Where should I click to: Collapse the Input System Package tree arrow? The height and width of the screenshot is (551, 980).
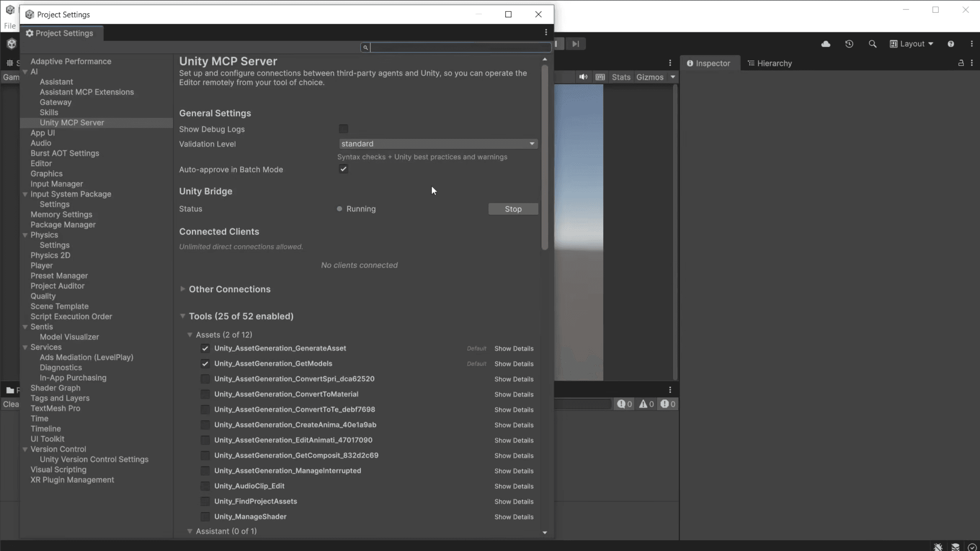click(x=25, y=194)
